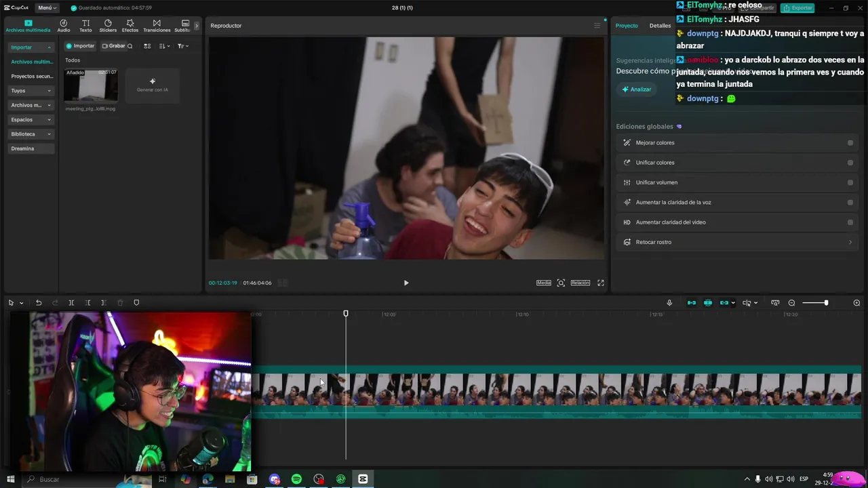Open the Relación aspect ratio button

point(580,283)
